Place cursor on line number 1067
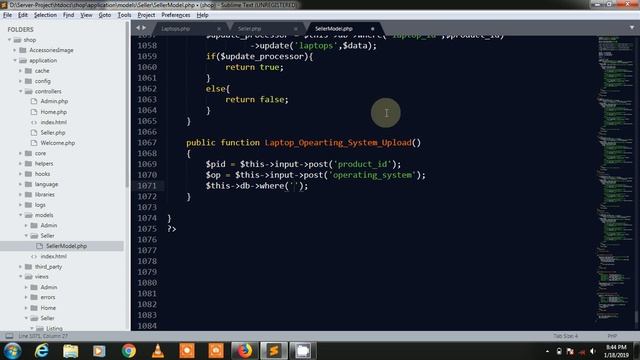Image resolution: width=640 pixels, height=360 pixels. point(147,142)
